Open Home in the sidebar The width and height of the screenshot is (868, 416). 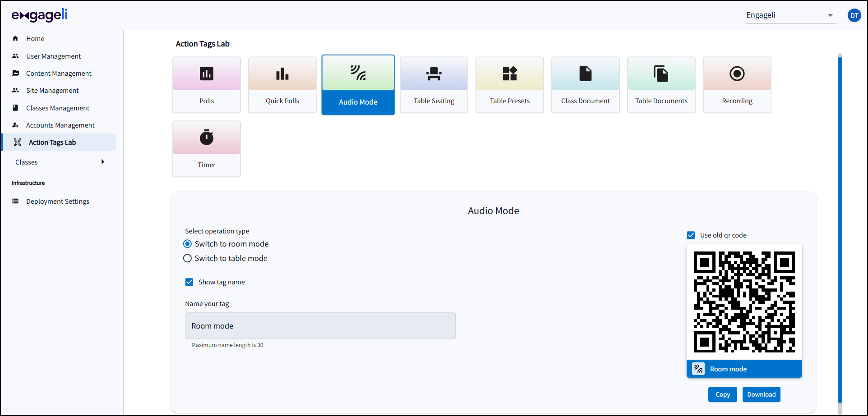click(x=35, y=39)
